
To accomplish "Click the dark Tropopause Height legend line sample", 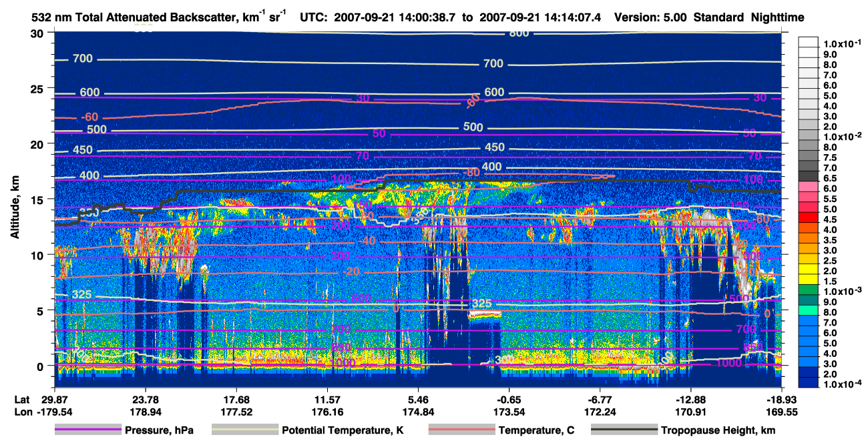I will tap(624, 430).
